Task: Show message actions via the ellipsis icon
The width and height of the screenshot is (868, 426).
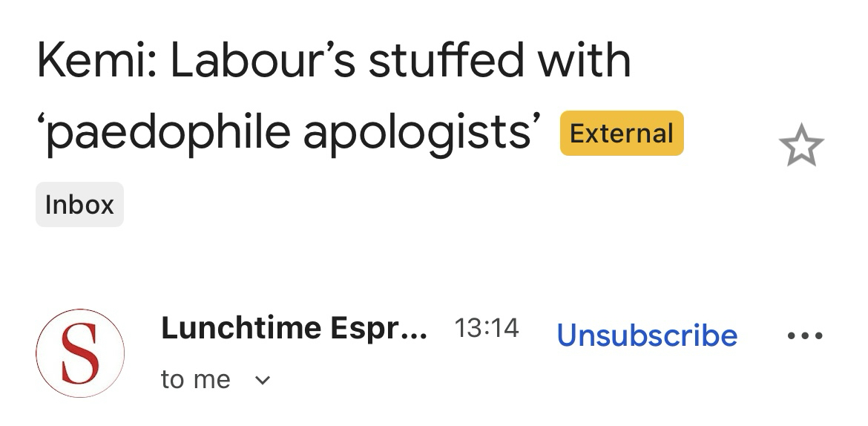Action: click(805, 336)
